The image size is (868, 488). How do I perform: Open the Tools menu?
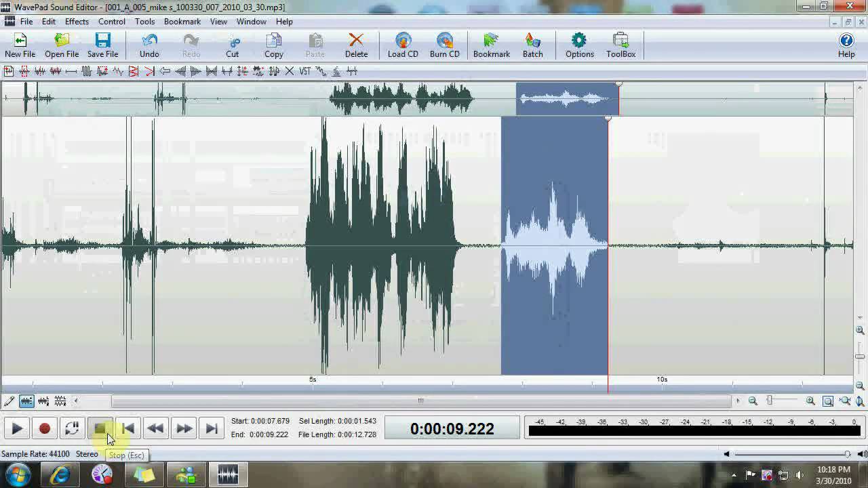[x=144, y=22]
